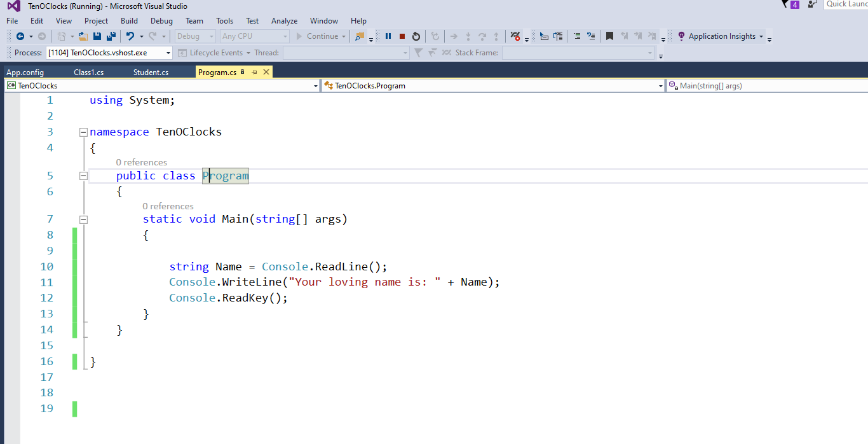Open notifications via the flag icon
The height and width of the screenshot is (444, 868).
[x=785, y=4]
